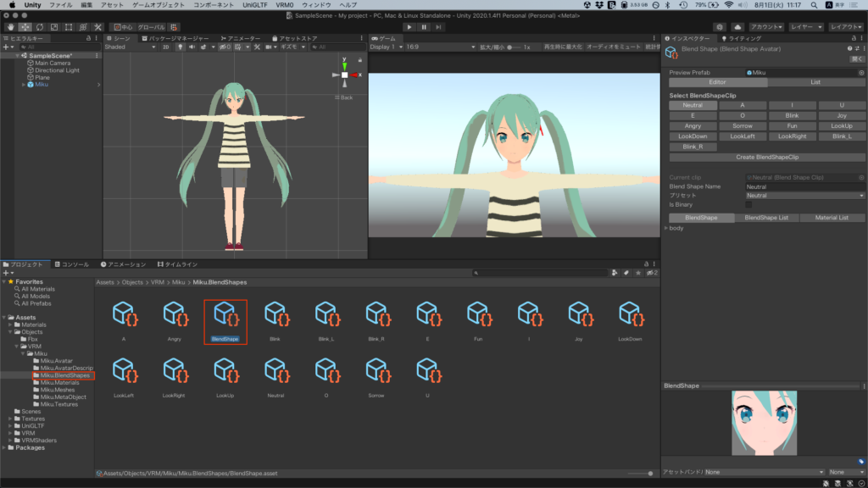Select the Hand tool in toolbar
This screenshot has width=868, height=488.
coord(9,27)
